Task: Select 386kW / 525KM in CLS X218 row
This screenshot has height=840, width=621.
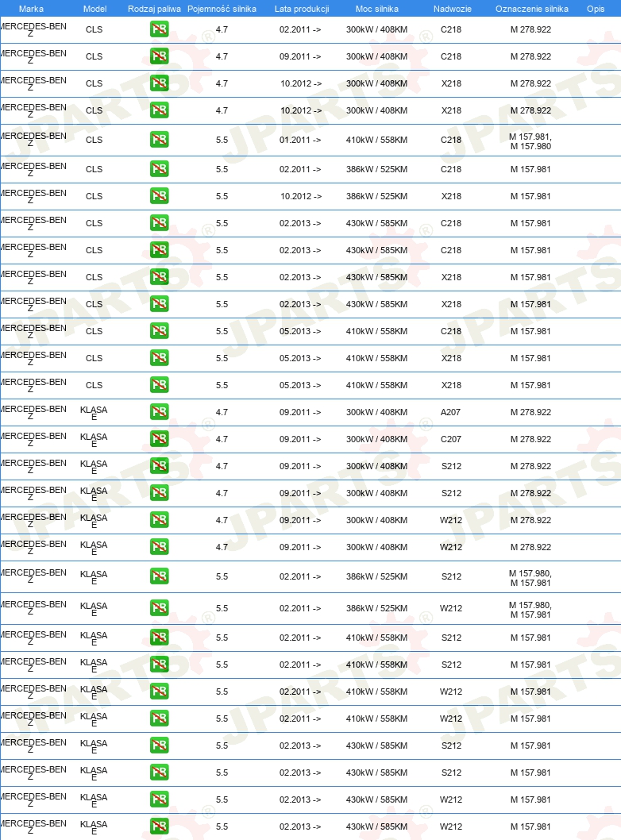Action: coord(376,196)
